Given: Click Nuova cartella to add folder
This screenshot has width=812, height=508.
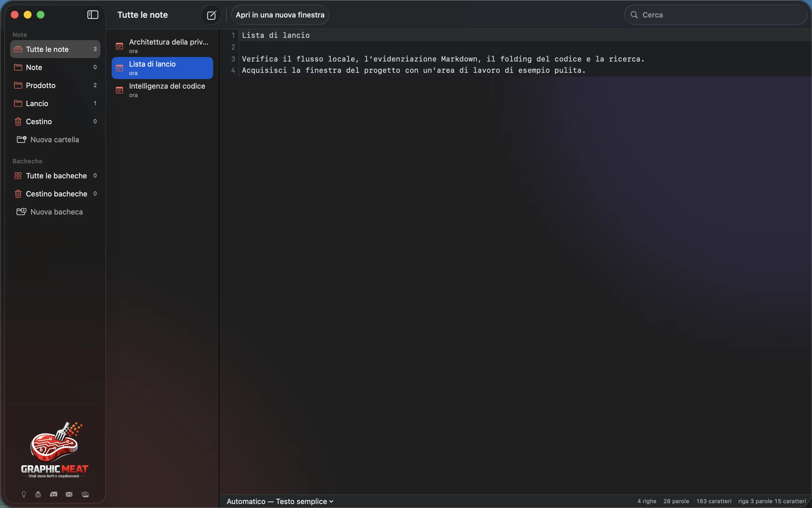Looking at the screenshot, I should pyautogui.click(x=55, y=140).
